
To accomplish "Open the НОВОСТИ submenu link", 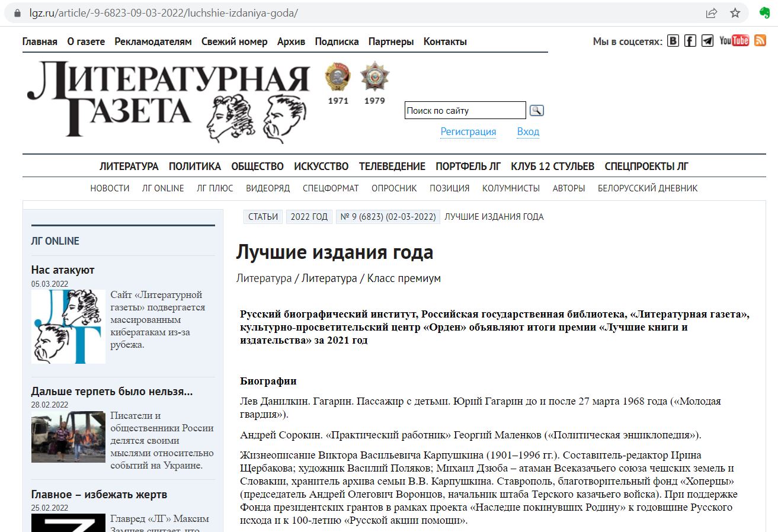I will coord(110,188).
